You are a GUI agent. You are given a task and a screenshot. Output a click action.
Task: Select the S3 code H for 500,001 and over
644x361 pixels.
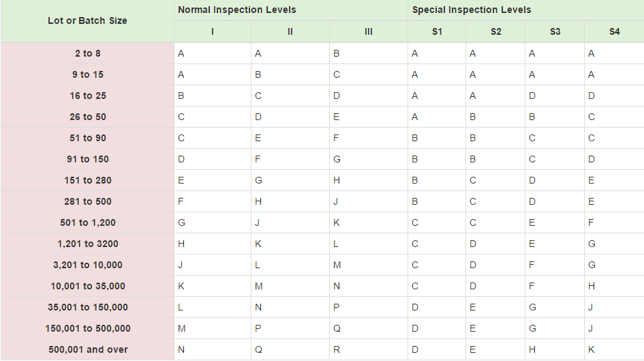[532, 349]
